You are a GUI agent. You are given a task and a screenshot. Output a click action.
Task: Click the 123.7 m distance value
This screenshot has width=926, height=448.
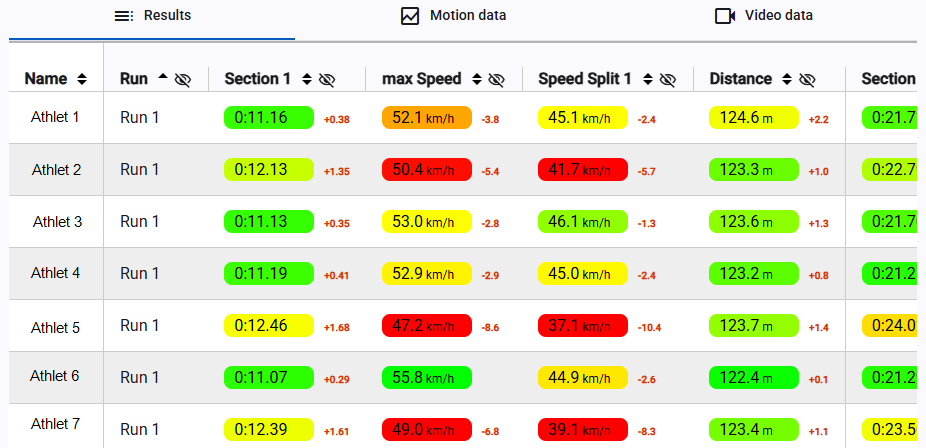[754, 326]
